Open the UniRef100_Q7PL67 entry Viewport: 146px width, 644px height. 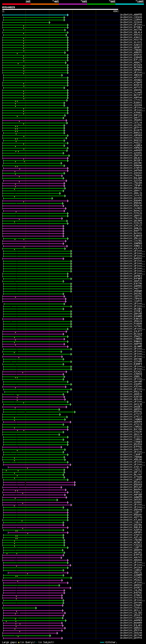click(x=131, y=226)
